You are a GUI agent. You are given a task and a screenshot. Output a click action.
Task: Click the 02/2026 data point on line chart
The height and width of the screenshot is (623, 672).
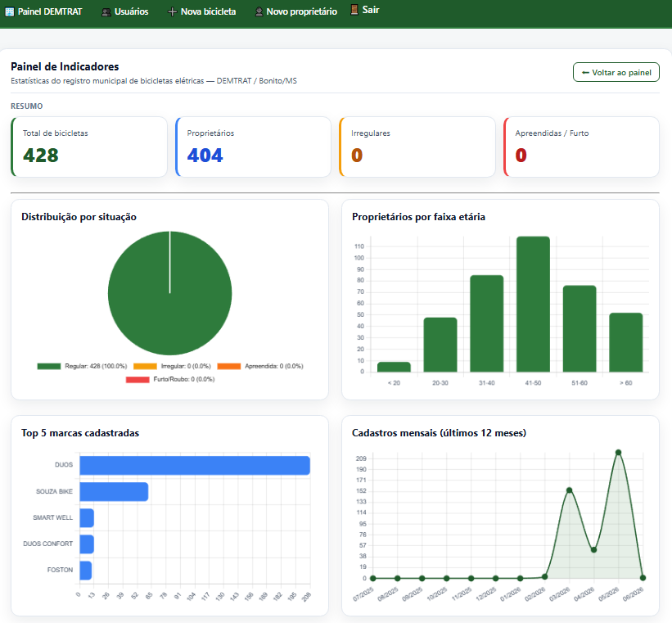(544, 576)
